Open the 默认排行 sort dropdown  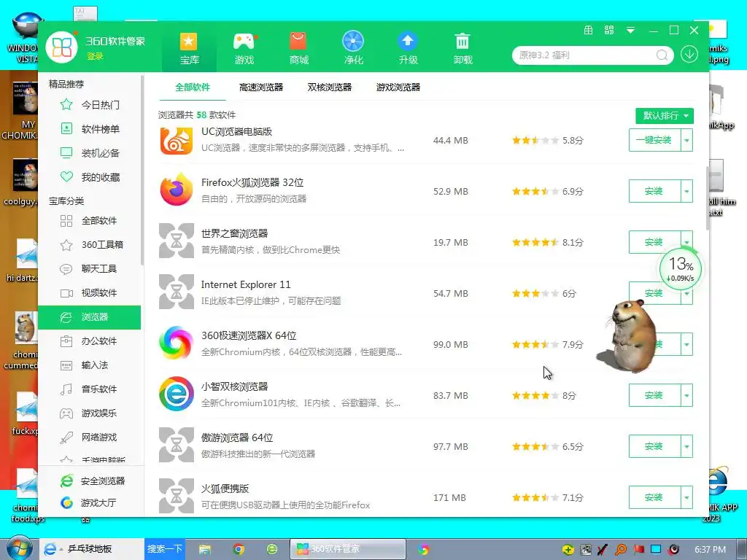coord(664,116)
